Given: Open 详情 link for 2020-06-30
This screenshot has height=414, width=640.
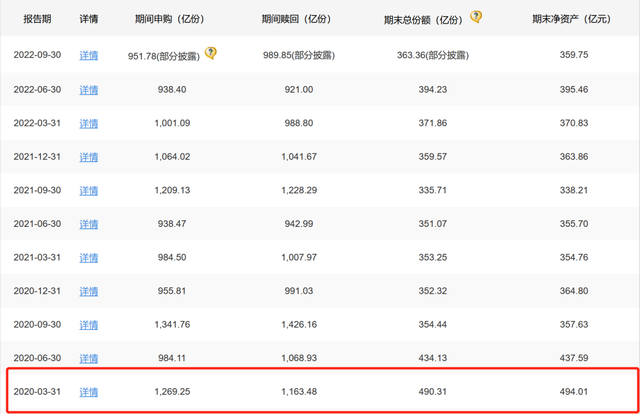Looking at the screenshot, I should click(x=89, y=358).
